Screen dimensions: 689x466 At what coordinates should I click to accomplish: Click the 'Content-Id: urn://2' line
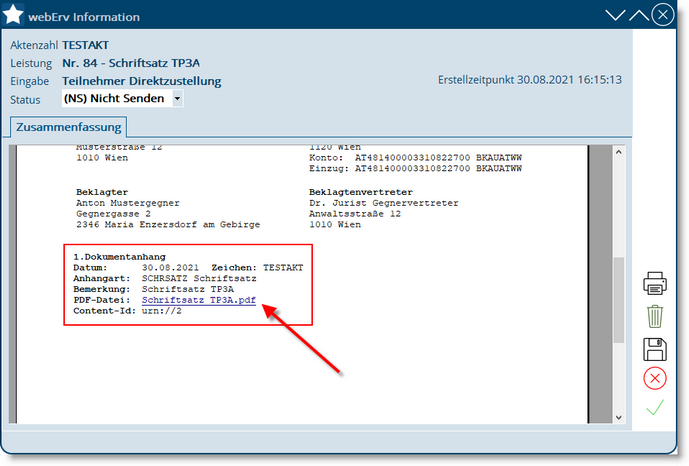128,310
